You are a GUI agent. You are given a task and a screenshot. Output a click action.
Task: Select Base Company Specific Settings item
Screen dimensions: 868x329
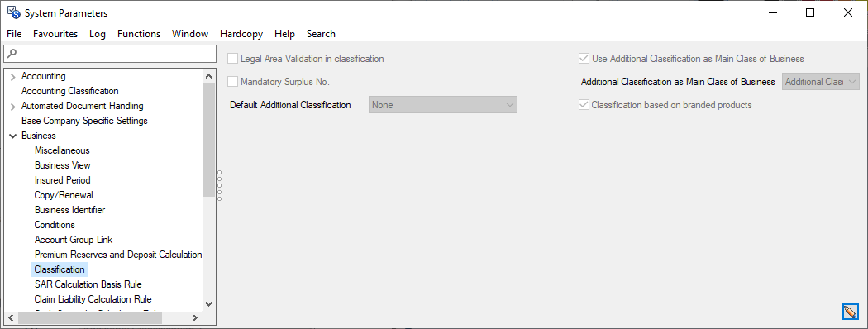(84, 121)
